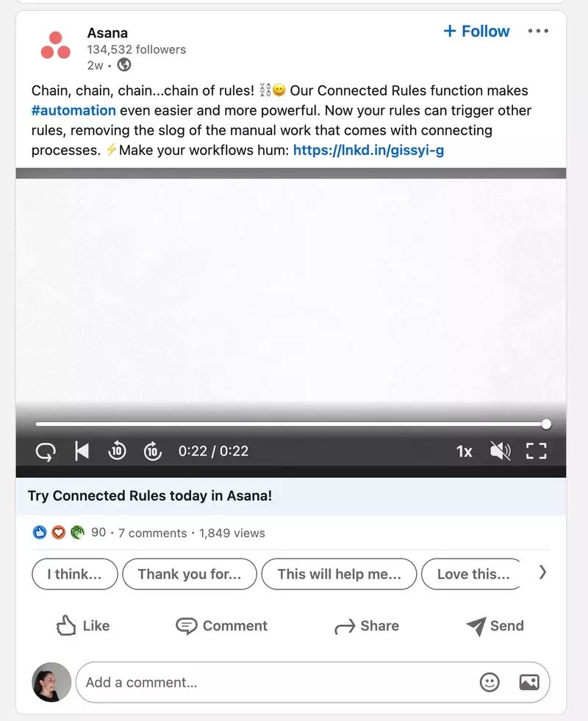Viewport: 588px width, 721px height.
Task: Click the video progress bar handle
Action: 546,424
